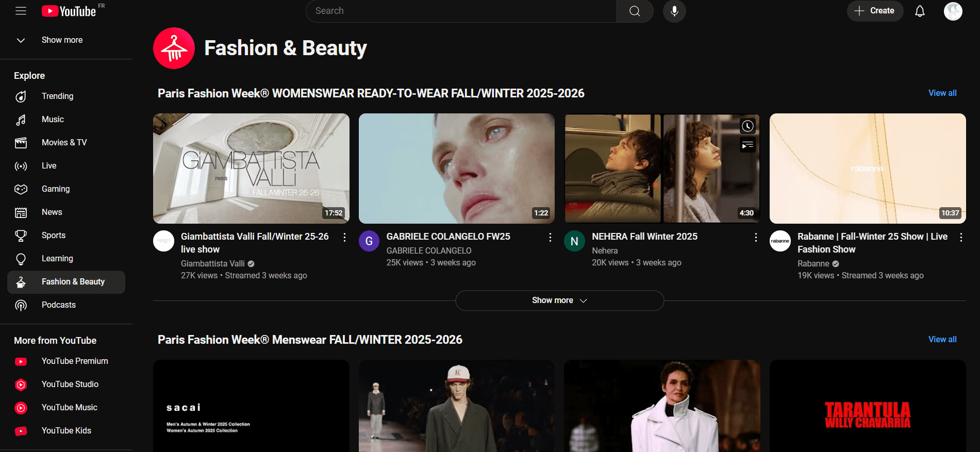This screenshot has width=980, height=452.
Task: Expand sidebar with Show more chevron
Action: click(21, 40)
